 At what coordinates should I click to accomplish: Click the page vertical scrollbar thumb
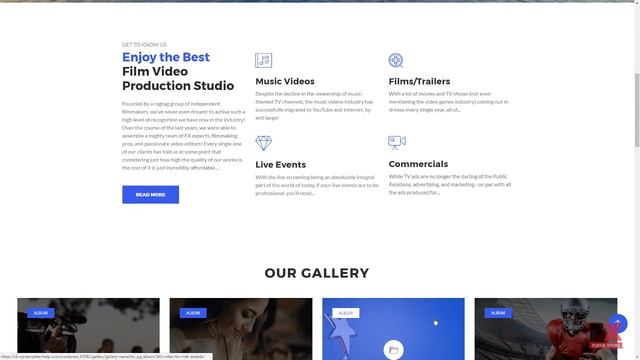(x=637, y=110)
